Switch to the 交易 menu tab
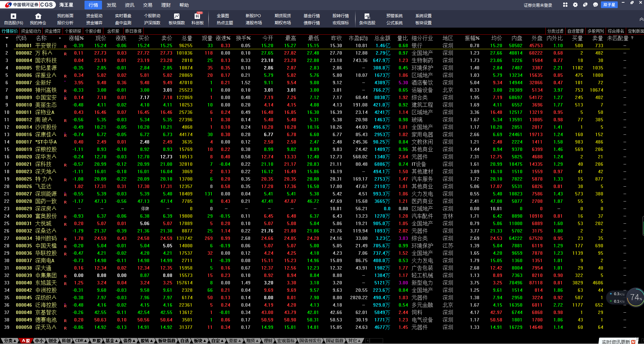Image resolution: width=644 pixels, height=344 pixels. pyautogui.click(x=147, y=5)
